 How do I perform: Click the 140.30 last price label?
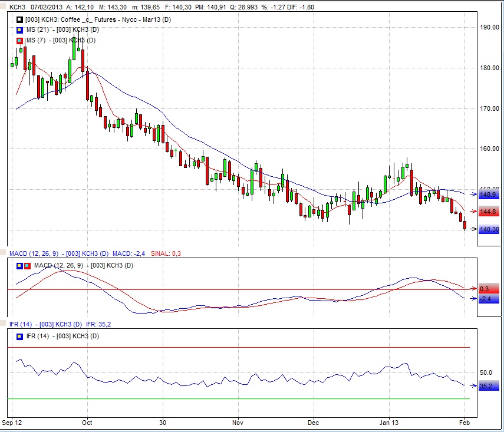coord(489,230)
